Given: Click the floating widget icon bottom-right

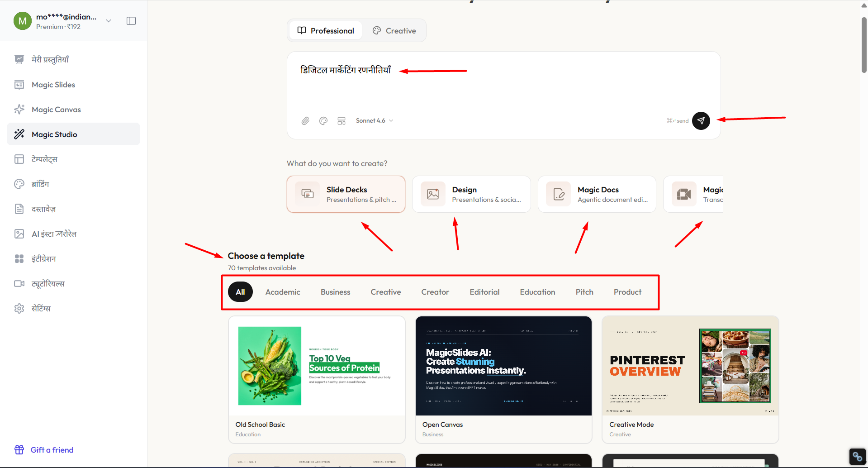Looking at the screenshot, I should pos(857,456).
